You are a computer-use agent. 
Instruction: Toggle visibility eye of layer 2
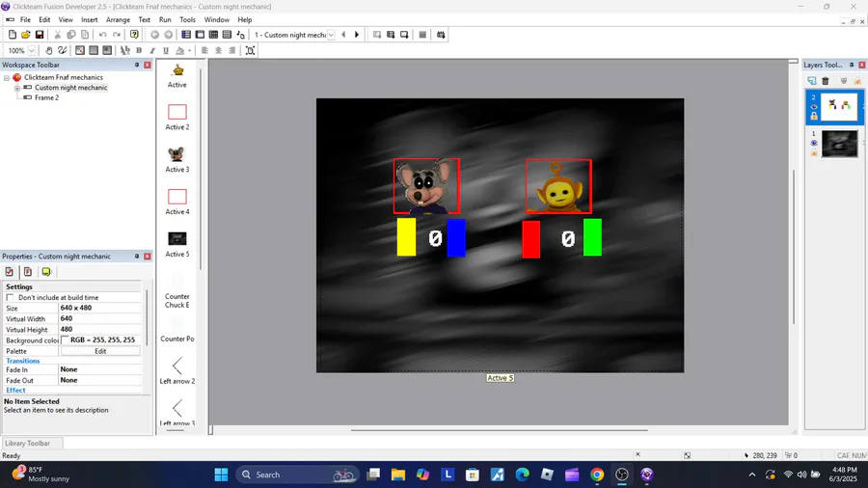point(814,107)
